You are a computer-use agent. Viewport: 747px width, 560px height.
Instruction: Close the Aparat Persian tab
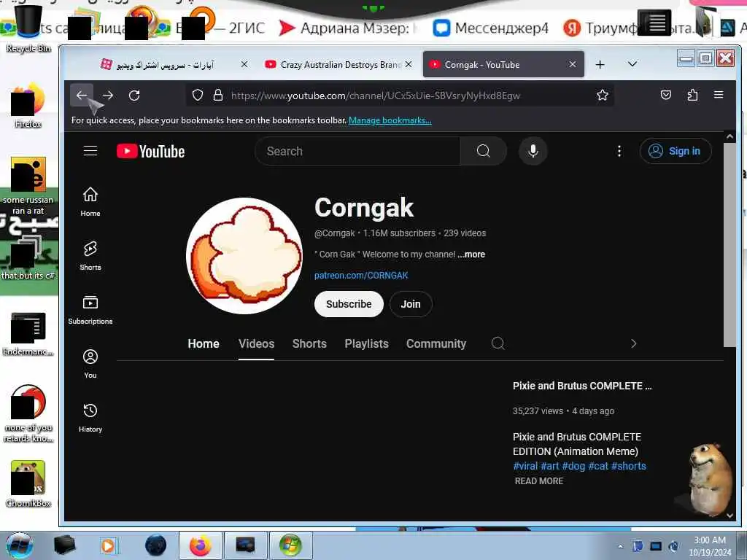point(244,64)
